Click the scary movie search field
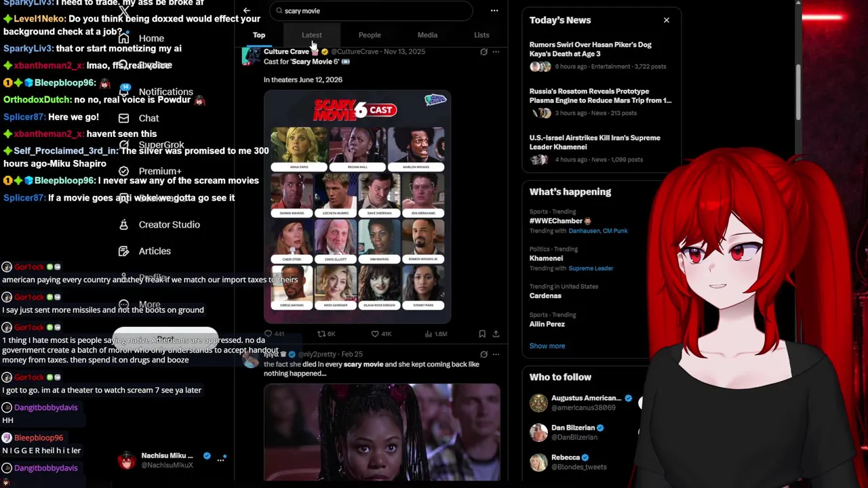 (x=370, y=11)
